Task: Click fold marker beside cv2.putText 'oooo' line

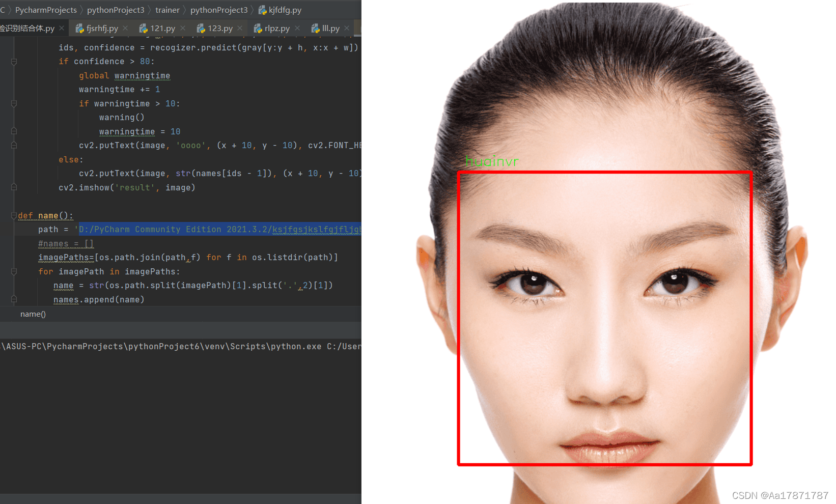Action: (14, 146)
